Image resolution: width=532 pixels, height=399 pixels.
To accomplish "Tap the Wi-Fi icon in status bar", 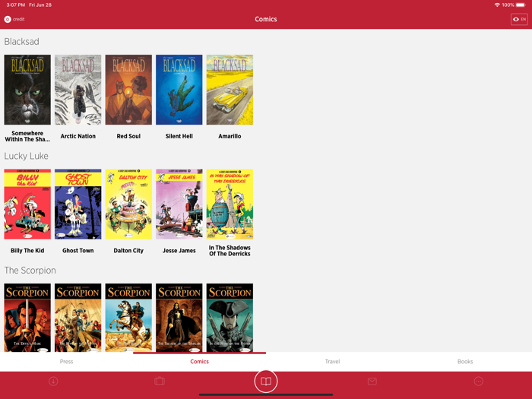I will [x=497, y=5].
